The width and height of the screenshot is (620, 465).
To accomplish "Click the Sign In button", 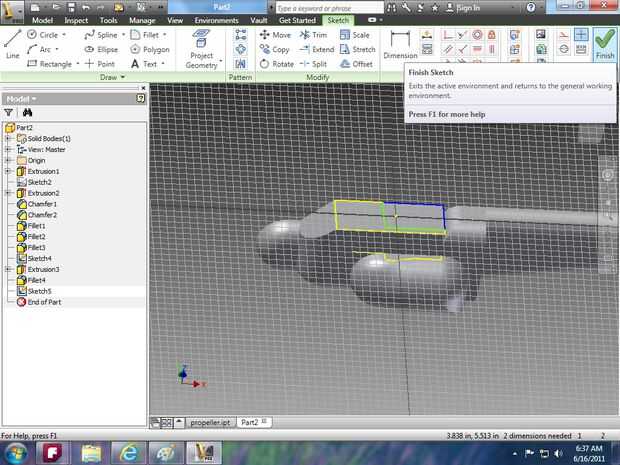I will 463,8.
